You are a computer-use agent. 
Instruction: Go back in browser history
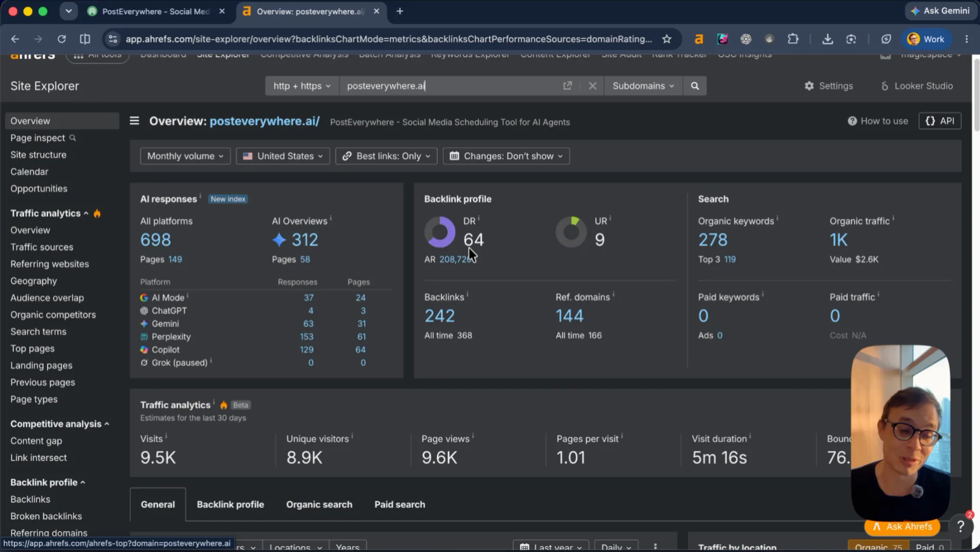[15, 39]
